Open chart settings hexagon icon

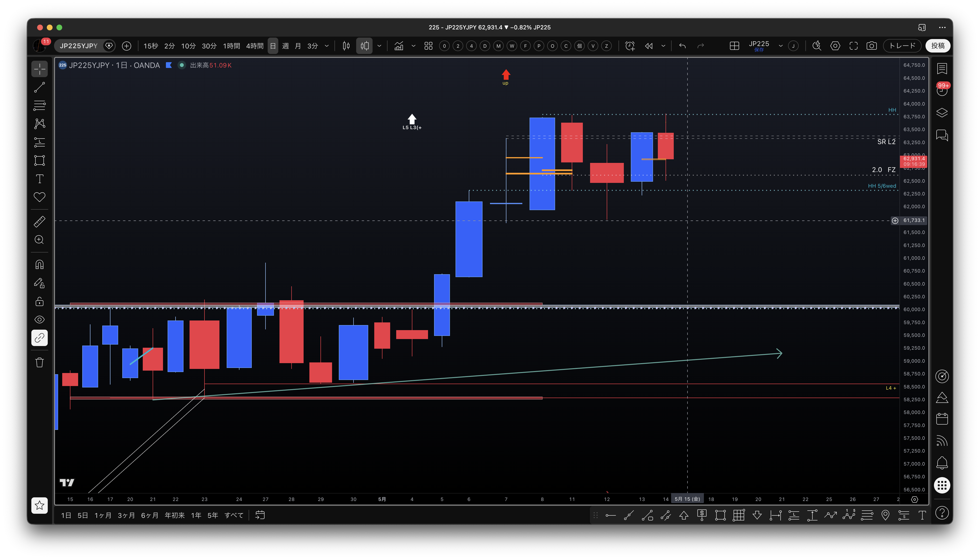(835, 46)
